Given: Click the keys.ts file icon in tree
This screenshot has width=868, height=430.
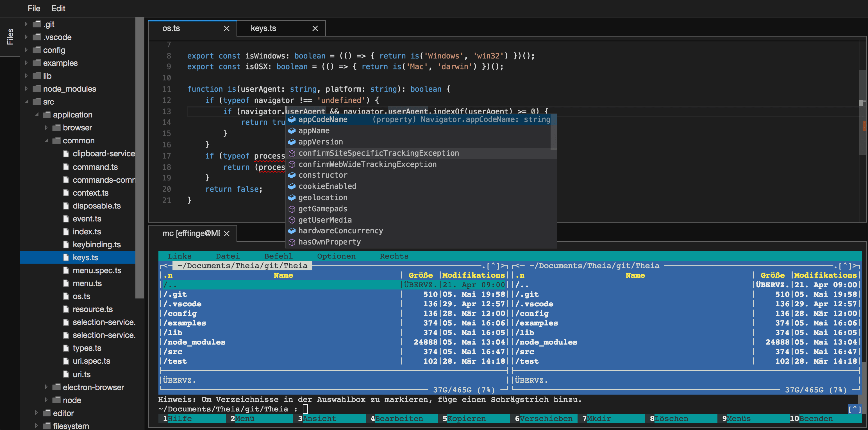Looking at the screenshot, I should 66,258.
